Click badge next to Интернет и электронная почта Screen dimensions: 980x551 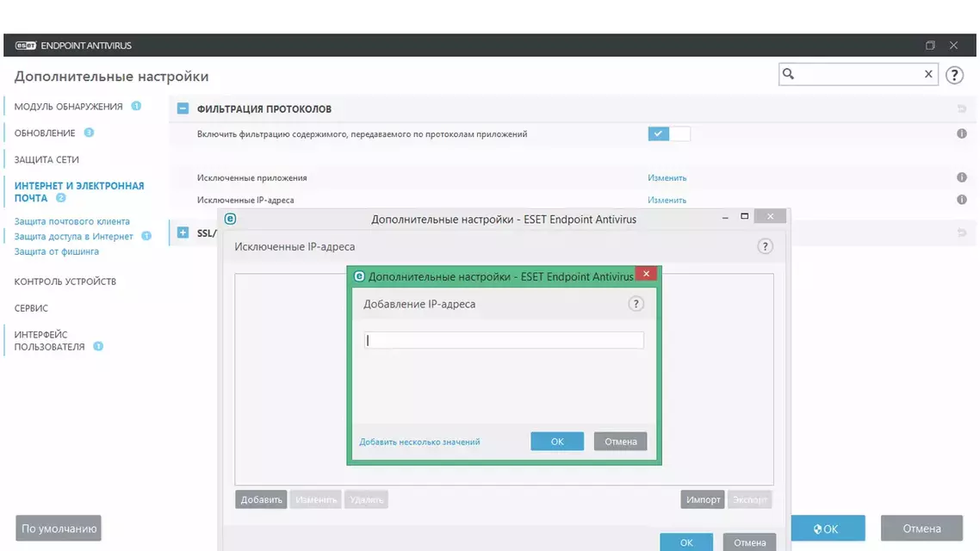pos(60,198)
